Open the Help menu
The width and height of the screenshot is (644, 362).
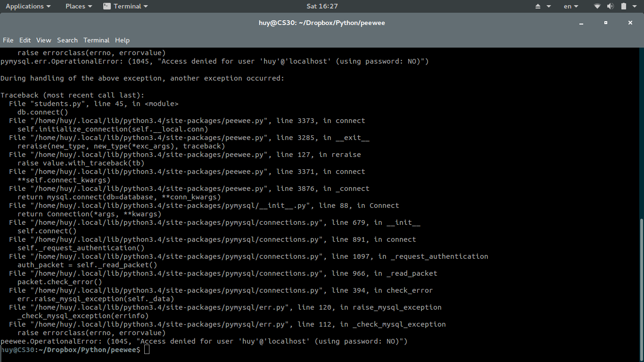(122, 40)
